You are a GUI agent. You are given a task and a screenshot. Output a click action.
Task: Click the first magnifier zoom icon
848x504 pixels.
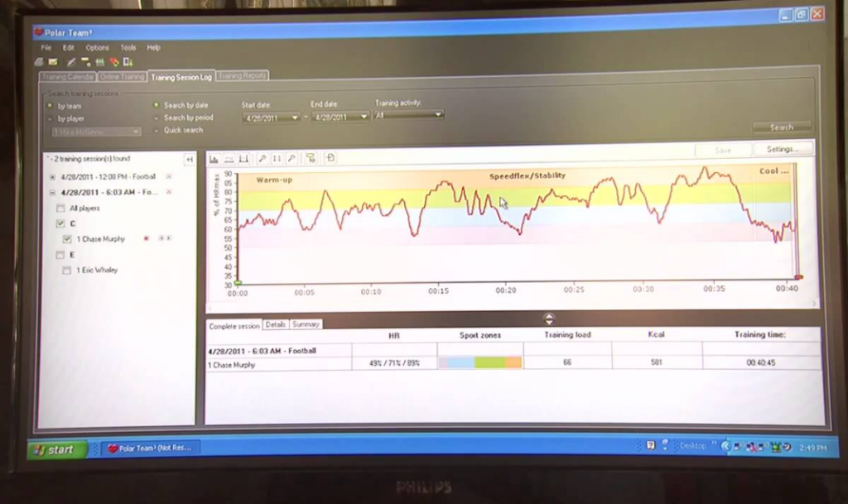263,158
